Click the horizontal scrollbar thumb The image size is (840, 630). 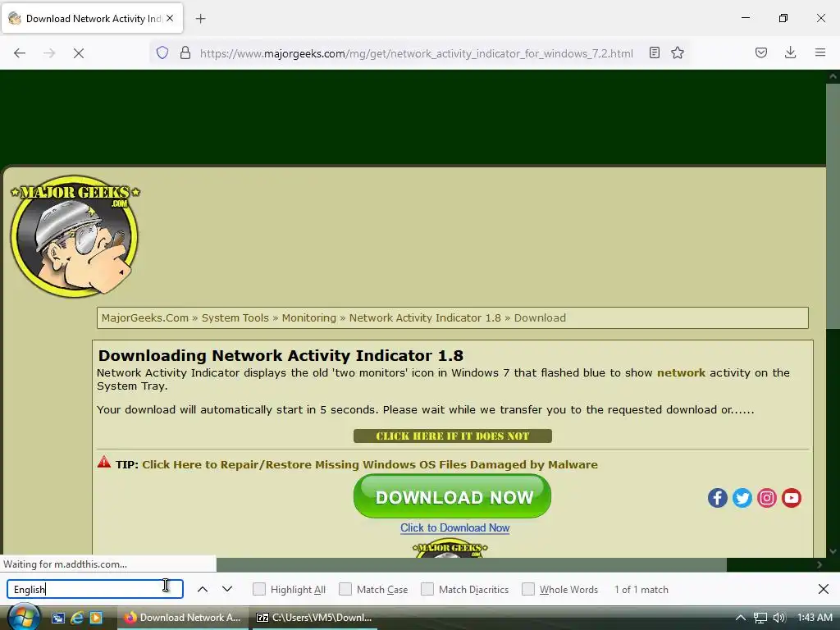pos(472,564)
